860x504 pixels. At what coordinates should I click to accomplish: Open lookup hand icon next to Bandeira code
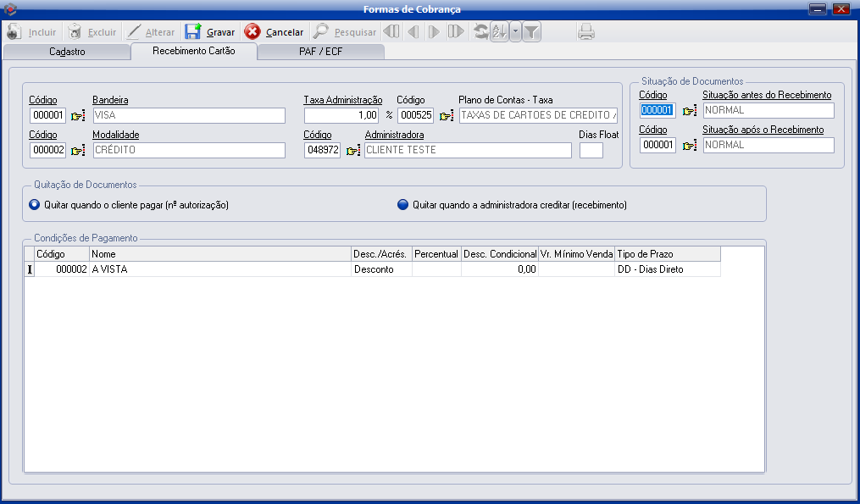tap(78, 116)
